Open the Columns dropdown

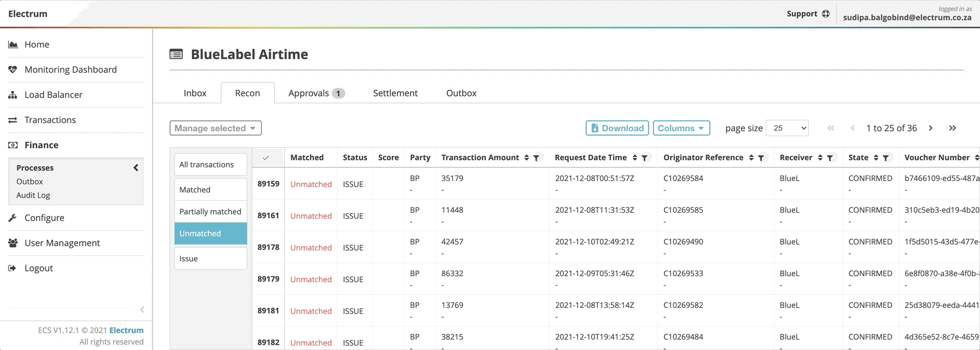(x=681, y=128)
